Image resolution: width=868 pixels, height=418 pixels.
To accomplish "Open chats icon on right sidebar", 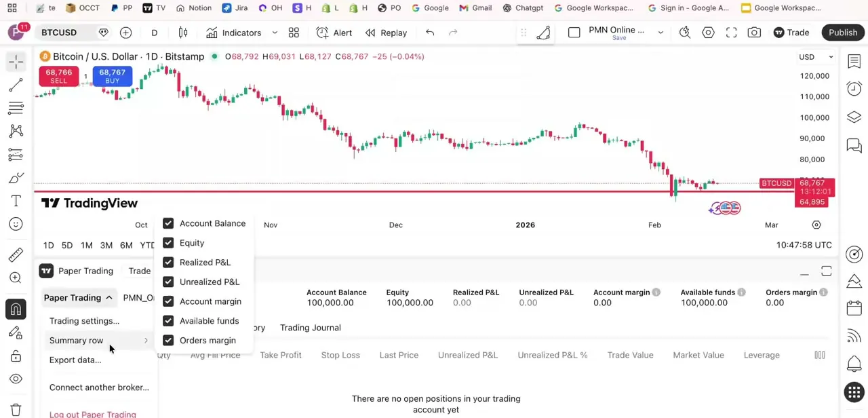I will click(854, 145).
